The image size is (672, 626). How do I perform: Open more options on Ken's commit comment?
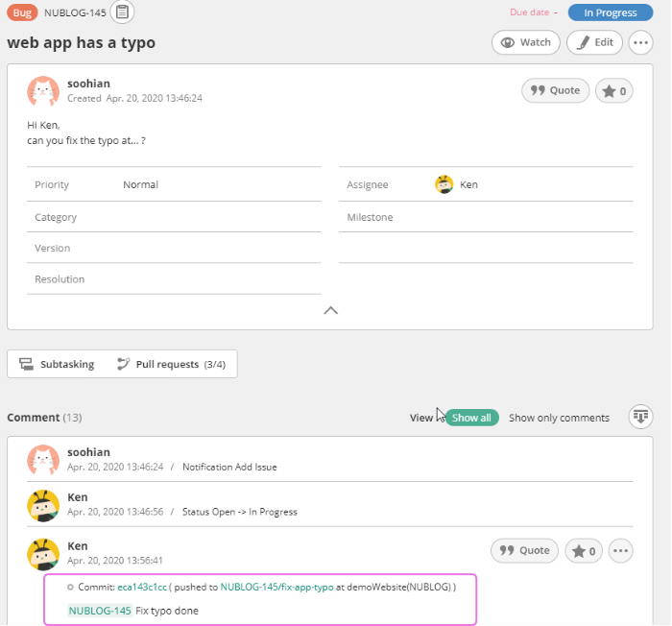click(621, 550)
